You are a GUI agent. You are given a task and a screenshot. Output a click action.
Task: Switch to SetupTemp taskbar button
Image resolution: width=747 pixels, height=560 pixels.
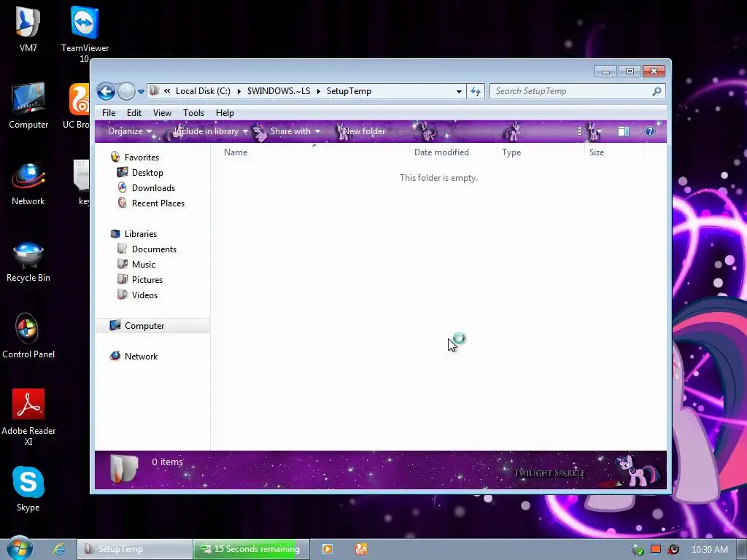(134, 549)
